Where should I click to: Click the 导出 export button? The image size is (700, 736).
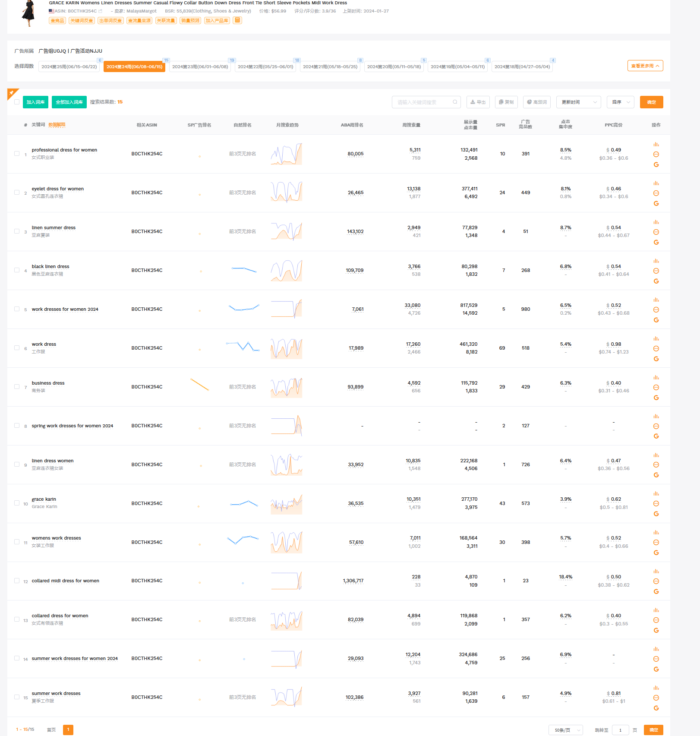tap(478, 102)
